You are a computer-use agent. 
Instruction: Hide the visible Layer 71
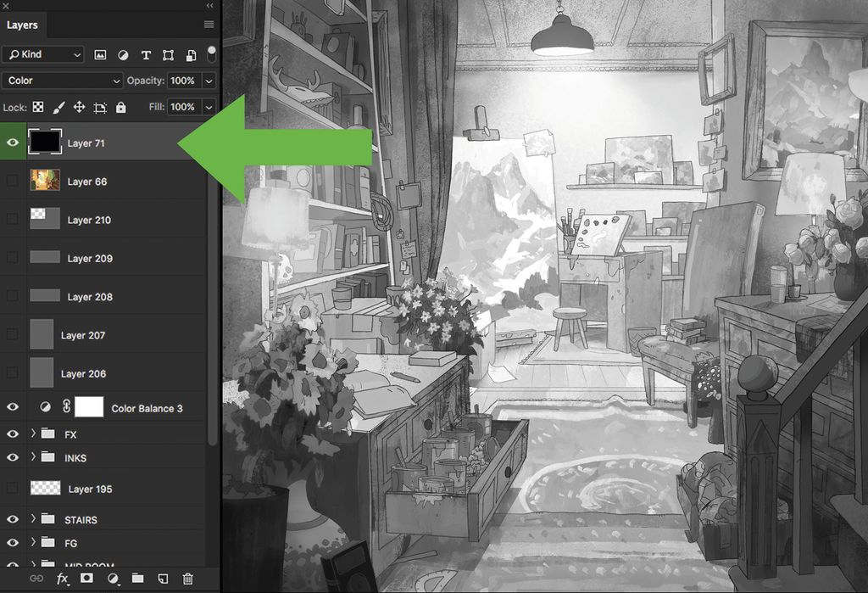12,142
